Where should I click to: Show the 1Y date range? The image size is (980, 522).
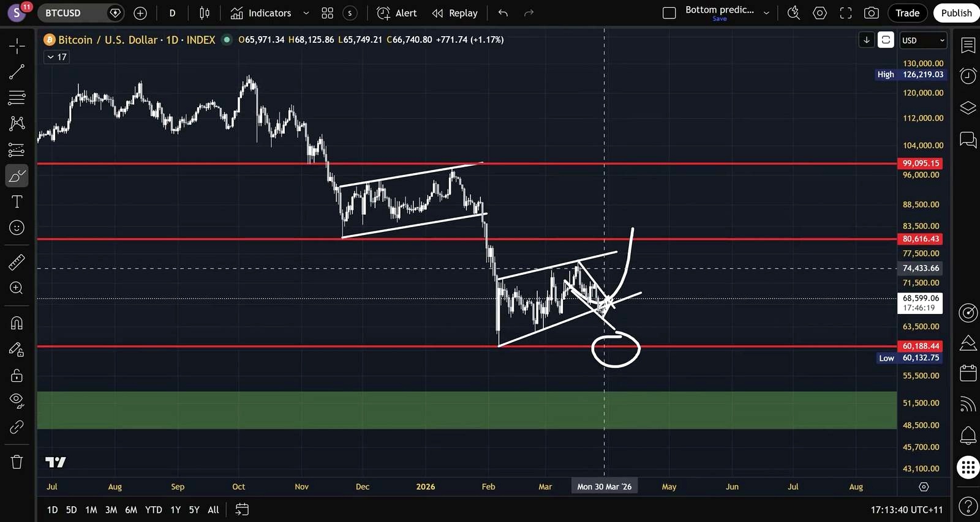tap(176, 510)
